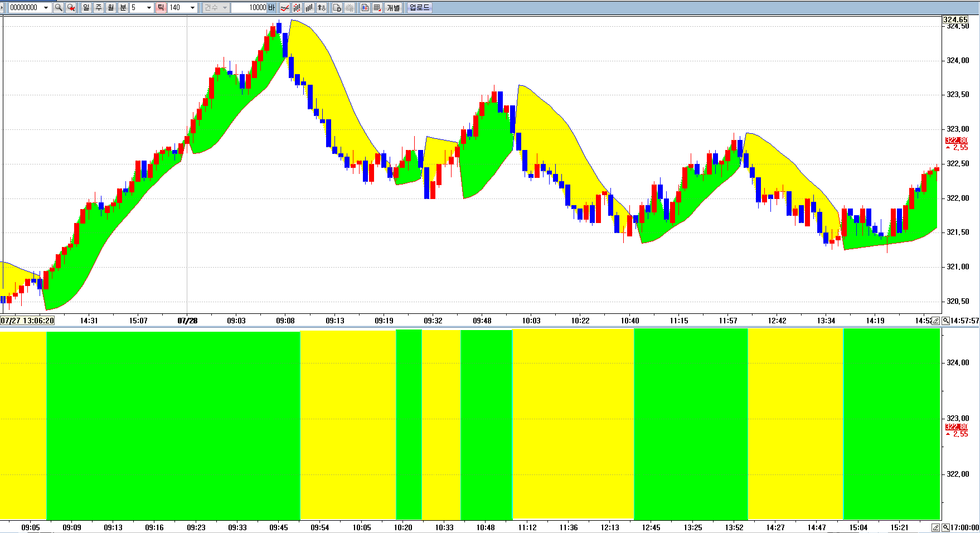Expand the minute interval dropdown showing 5
This screenshot has width=980, height=533.
coord(149,7)
